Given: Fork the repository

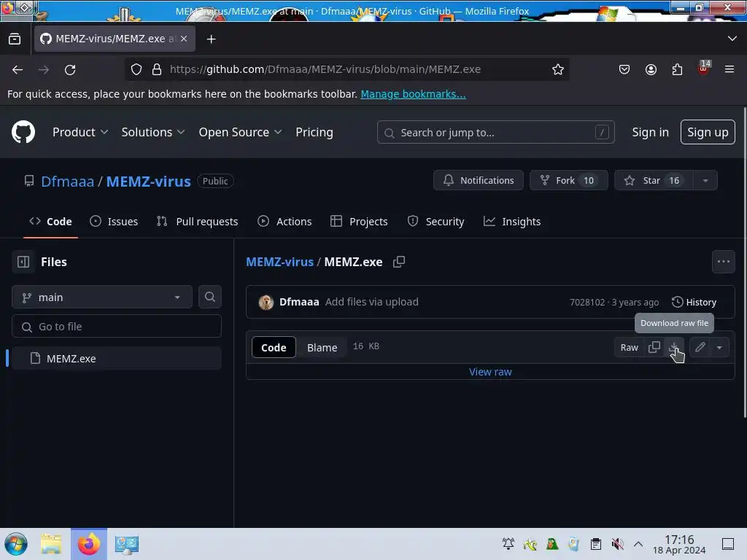Looking at the screenshot, I should (569, 181).
